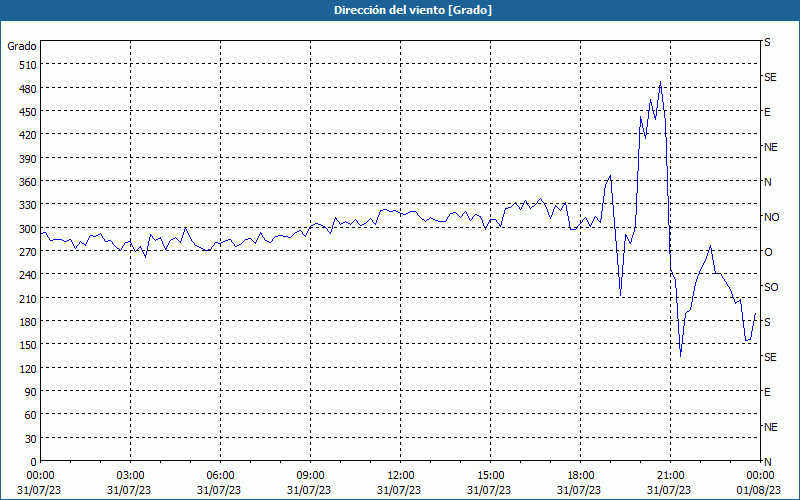This screenshot has height=500, width=800.
Task: Select the 450 y-axis tick label
Action: [29, 112]
